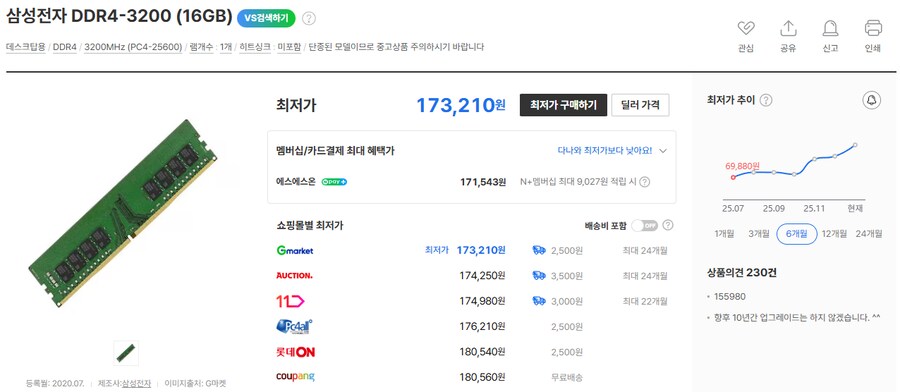Click the 11번가 logo
Screen dimensions: 900x392
[290, 301]
